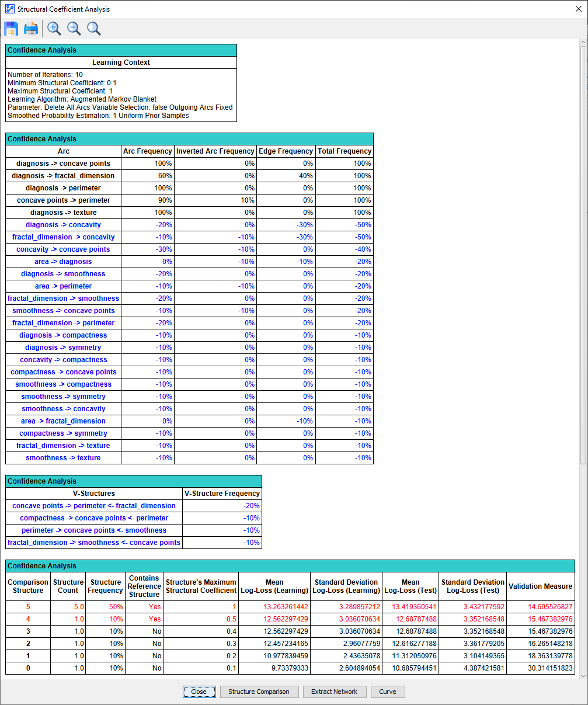
Task: Click 'fractal_dimension -> smoothness <- concave points' v-structure
Action: click(94, 543)
